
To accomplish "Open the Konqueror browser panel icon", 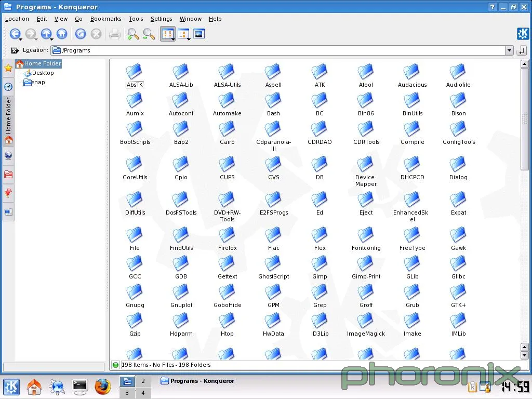I will click(x=57, y=387).
